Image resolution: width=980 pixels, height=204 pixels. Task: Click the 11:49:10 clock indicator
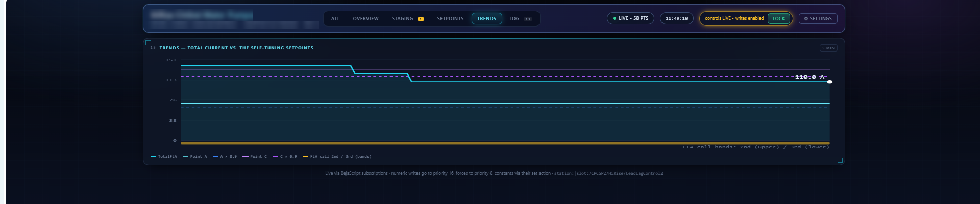676,18
